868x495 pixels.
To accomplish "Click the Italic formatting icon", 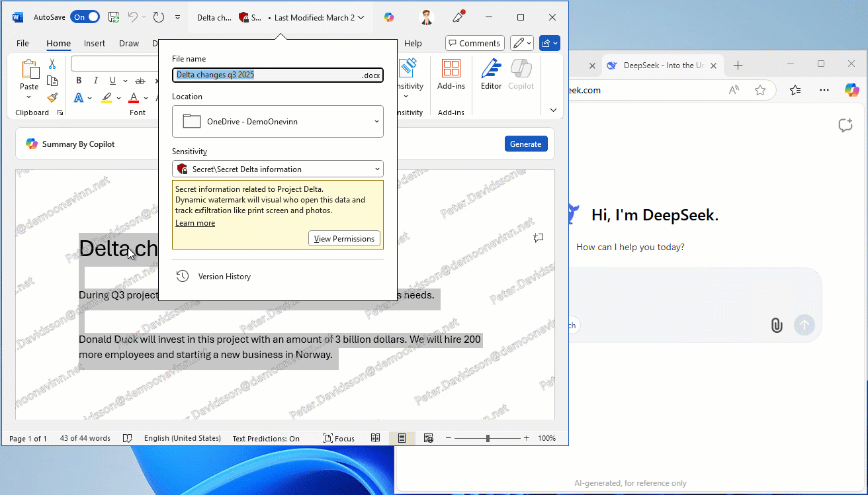I will (96, 81).
